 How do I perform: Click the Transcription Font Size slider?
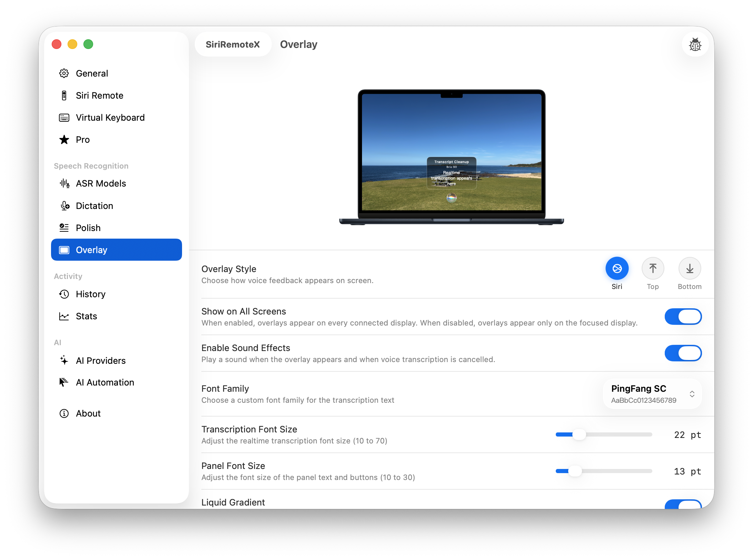click(x=604, y=434)
